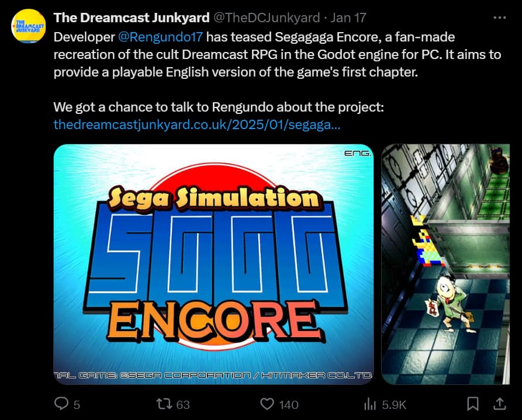Image resolution: width=522 pixels, height=420 pixels.
Task: Click the like count 140
Action: (289, 405)
